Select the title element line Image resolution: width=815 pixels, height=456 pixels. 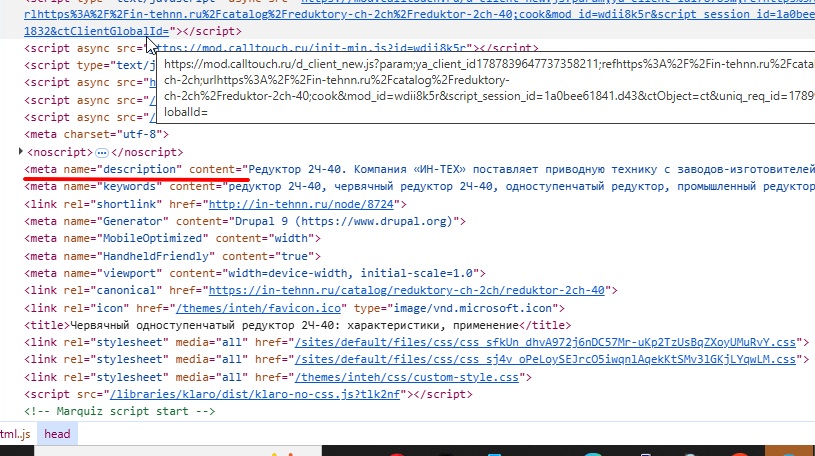(x=297, y=325)
